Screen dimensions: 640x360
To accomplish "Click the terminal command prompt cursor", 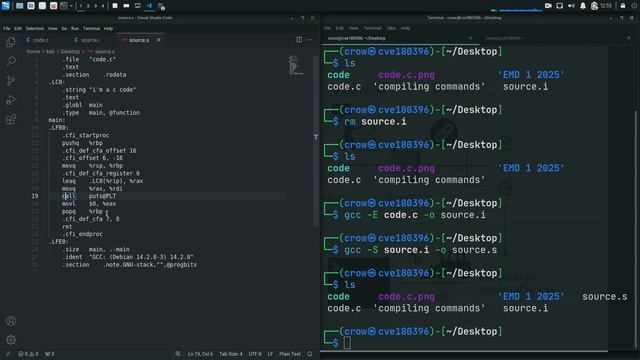I will point(347,343).
